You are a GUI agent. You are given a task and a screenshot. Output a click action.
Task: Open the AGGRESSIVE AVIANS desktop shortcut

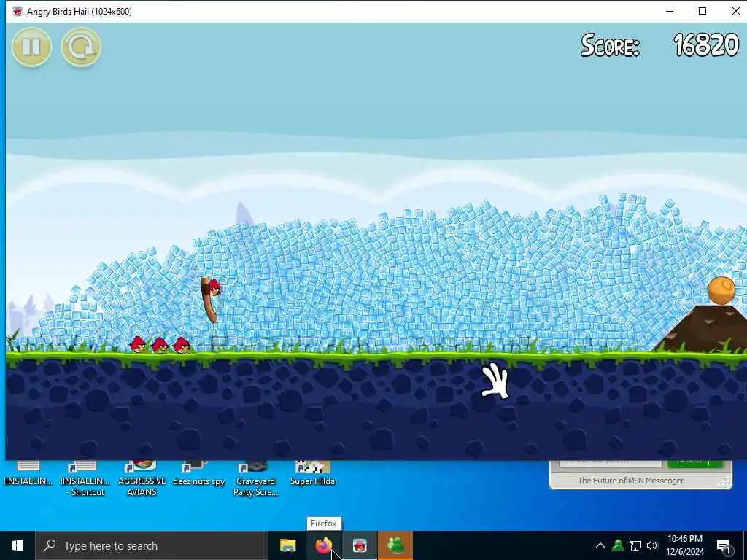142,478
